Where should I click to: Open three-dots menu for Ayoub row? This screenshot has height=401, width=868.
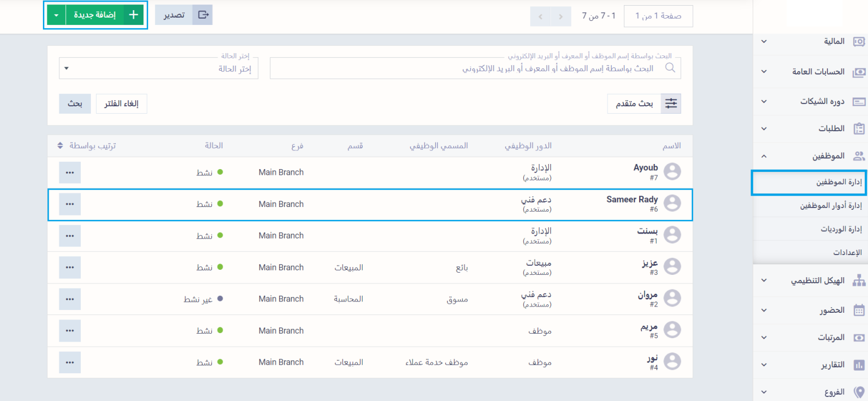coord(70,173)
